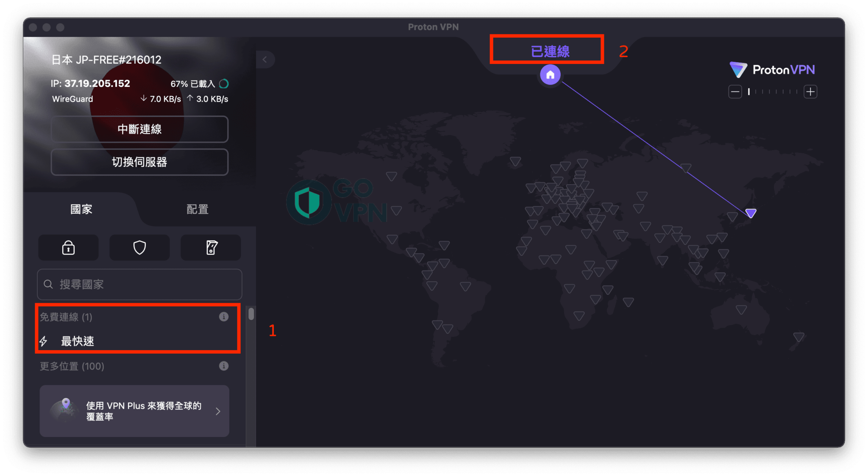Screen dimensions: 868x476
Task: Switch to the 國家 tab
Action: pos(81,209)
